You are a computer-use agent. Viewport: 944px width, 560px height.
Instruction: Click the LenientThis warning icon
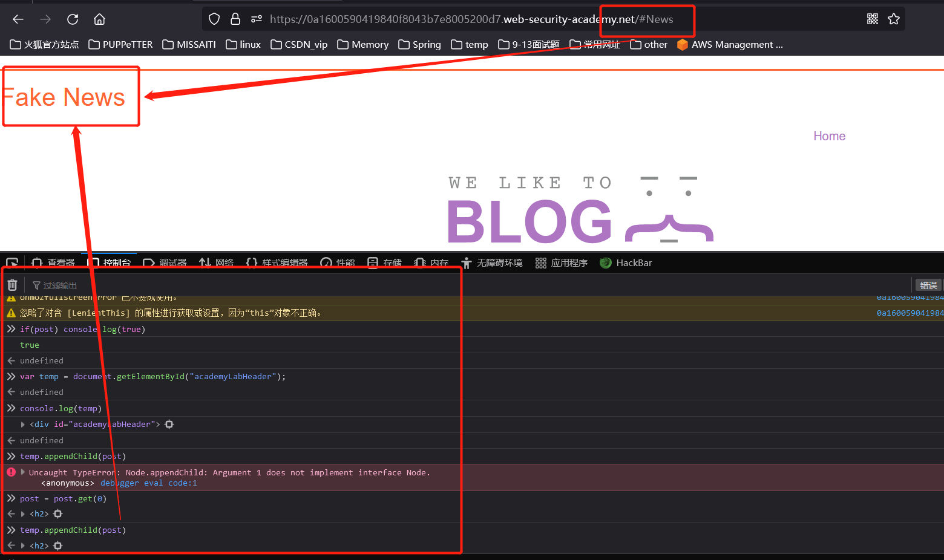[x=11, y=313]
